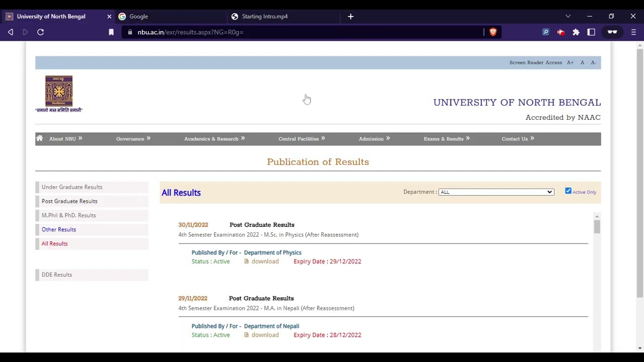
Task: Close the University of North Bengal tab
Action: pyautogui.click(x=109, y=17)
